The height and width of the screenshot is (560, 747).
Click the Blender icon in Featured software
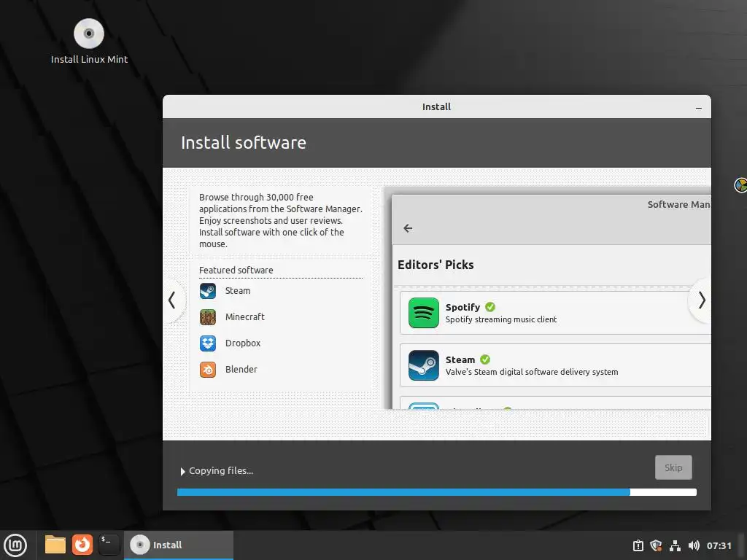coord(208,370)
